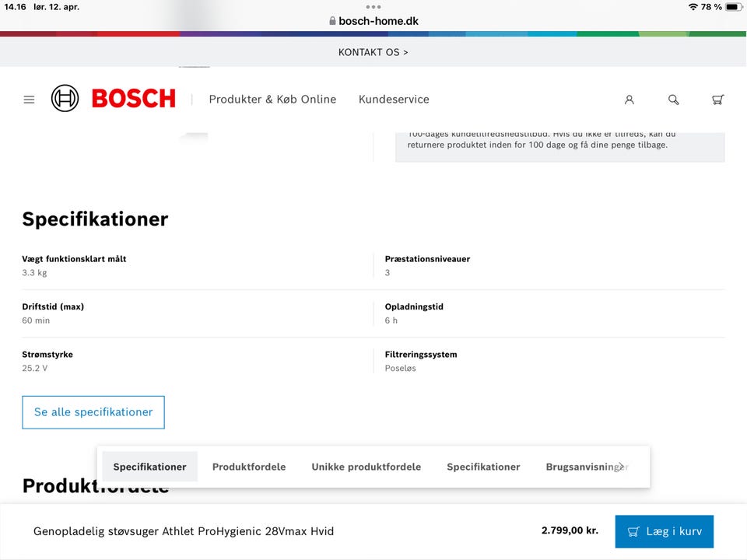Tap the bosch-home.dk address field
The width and height of the screenshot is (747, 560).
[x=378, y=21]
